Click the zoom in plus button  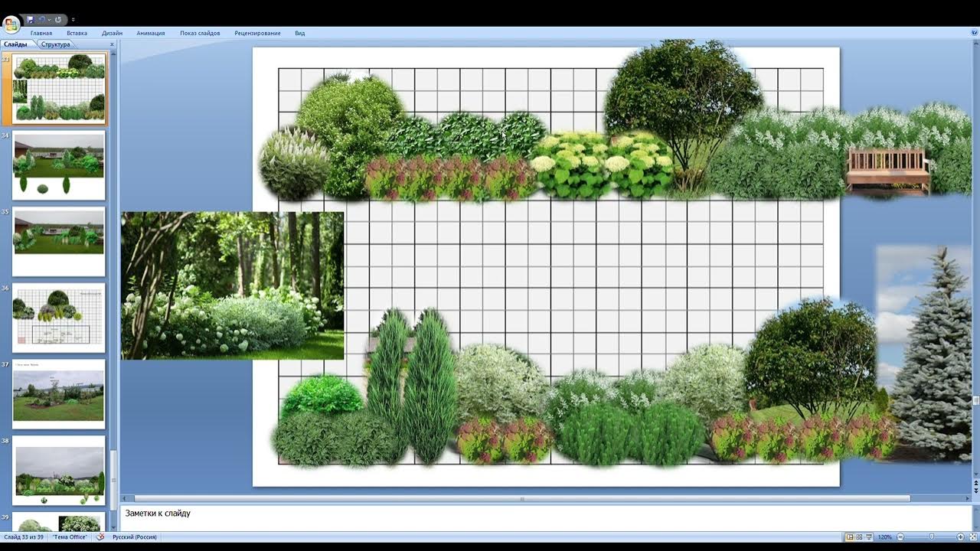961,537
